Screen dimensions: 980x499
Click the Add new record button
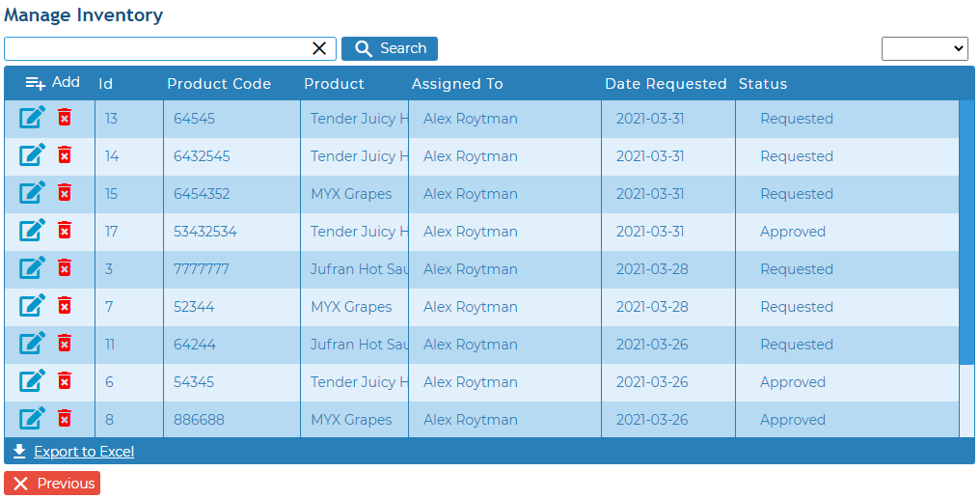[52, 83]
